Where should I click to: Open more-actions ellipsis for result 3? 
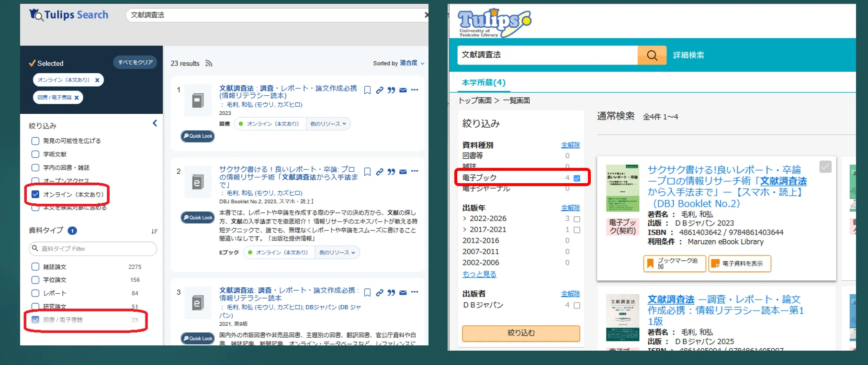tap(415, 292)
